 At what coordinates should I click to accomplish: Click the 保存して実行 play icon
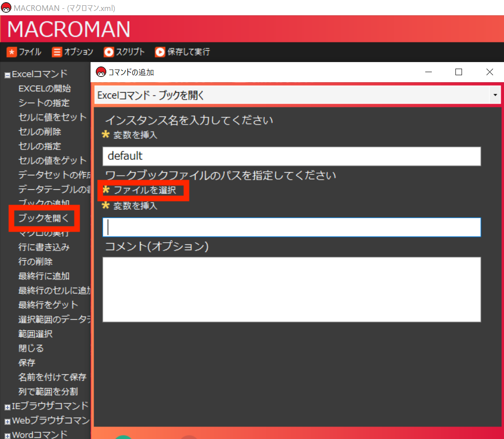160,52
